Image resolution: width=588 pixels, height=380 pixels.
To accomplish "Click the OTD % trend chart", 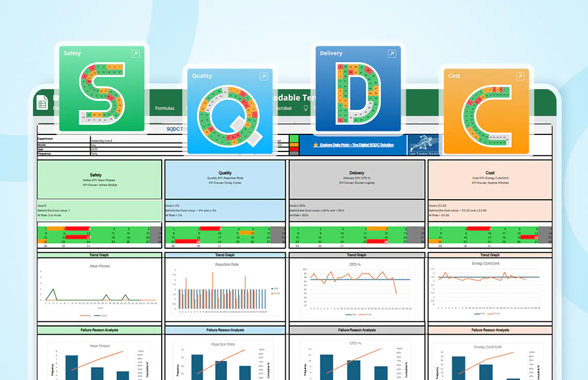I will [x=357, y=289].
